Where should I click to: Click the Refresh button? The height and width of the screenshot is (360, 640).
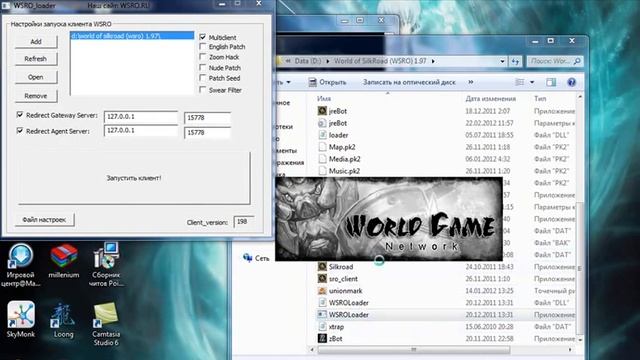36,59
